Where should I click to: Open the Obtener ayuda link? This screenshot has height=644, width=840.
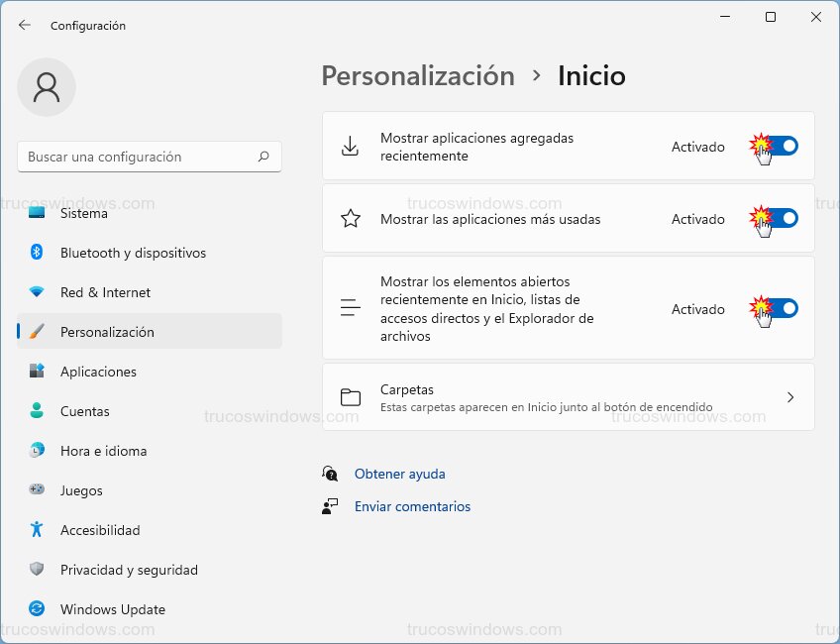399,474
